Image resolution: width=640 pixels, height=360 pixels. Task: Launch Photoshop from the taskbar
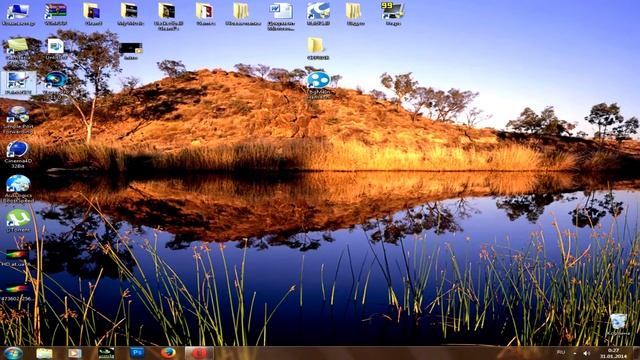pyautogui.click(x=137, y=353)
